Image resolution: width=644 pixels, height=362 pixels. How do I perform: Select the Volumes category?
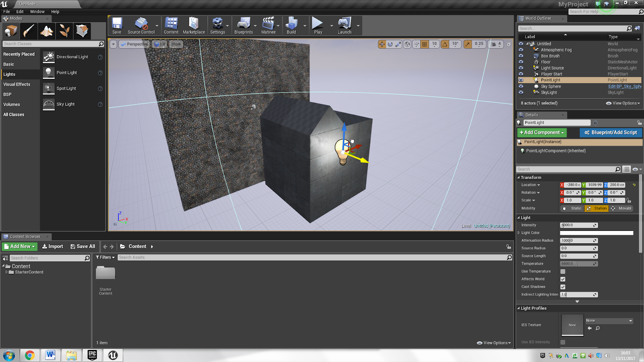coord(12,105)
